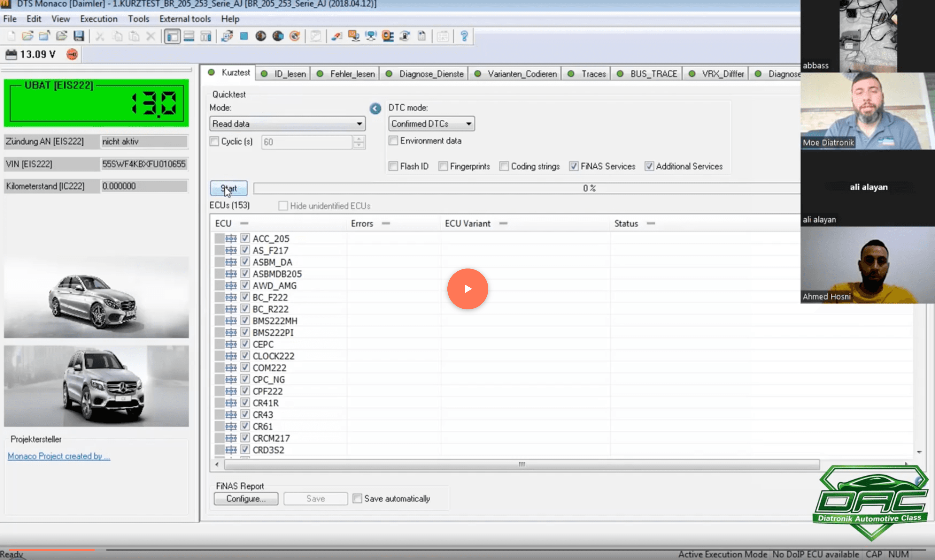Viewport: 935px width, 560px height.
Task: Click the ECU network icon for CEPC
Action: [x=231, y=344]
